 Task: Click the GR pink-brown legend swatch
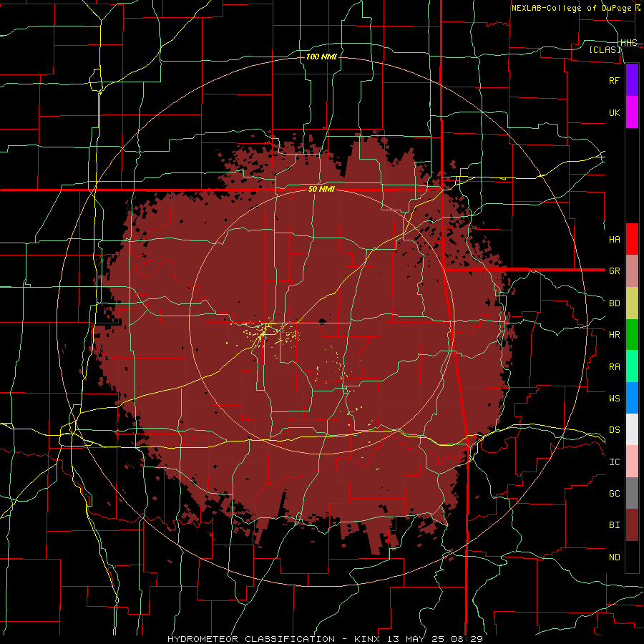(632, 271)
